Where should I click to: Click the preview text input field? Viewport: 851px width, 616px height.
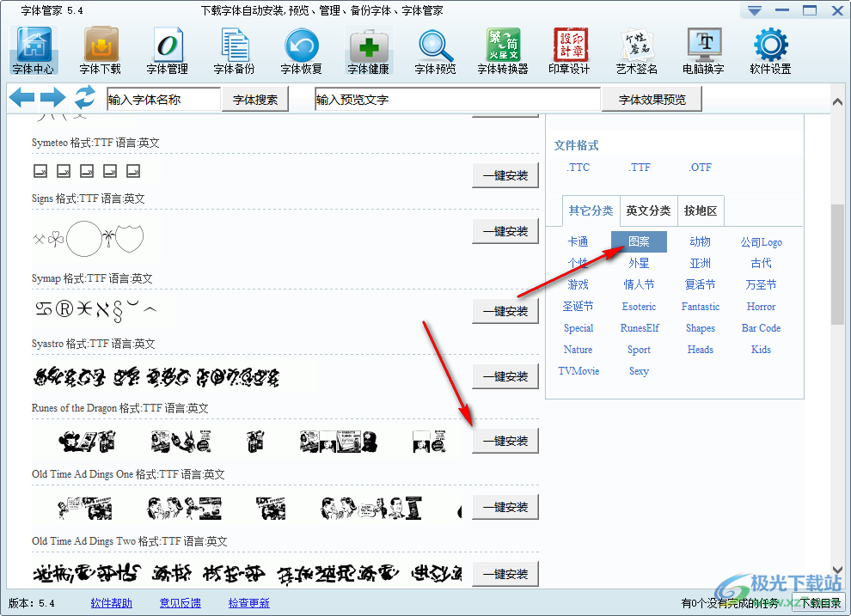[x=456, y=98]
